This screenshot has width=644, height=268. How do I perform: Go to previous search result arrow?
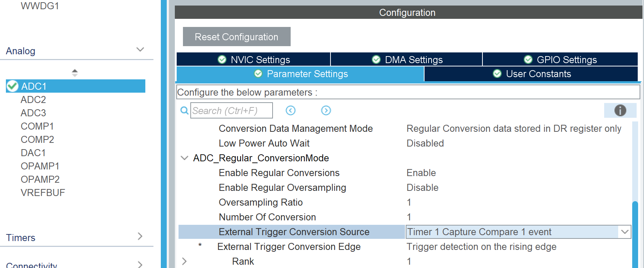[291, 110]
